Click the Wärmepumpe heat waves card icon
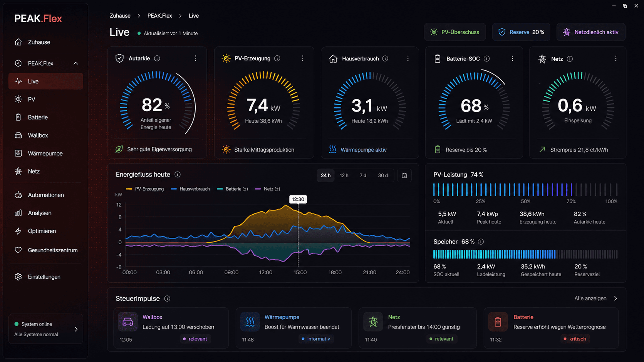This screenshot has height=362, width=644. (250, 322)
